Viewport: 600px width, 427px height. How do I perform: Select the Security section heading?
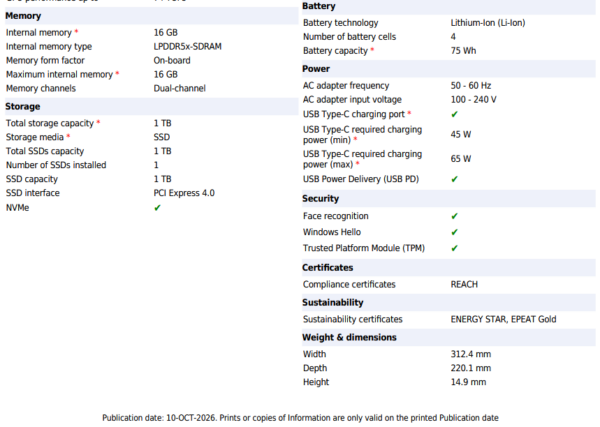coord(320,199)
